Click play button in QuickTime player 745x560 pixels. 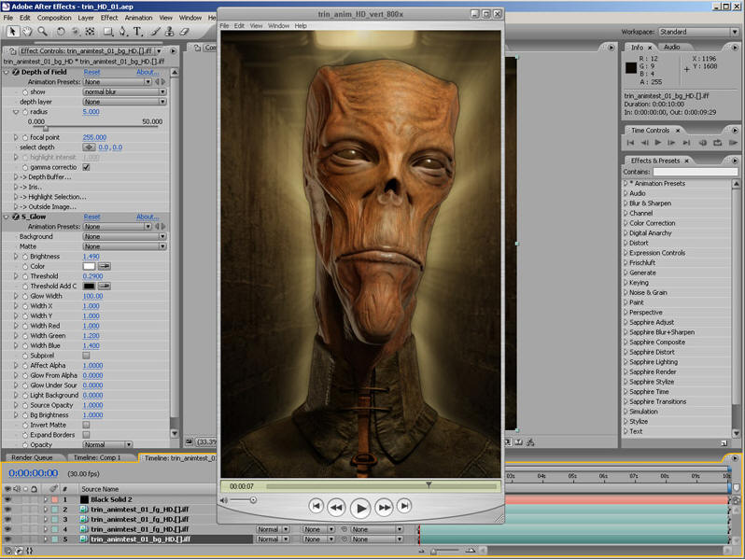click(x=360, y=509)
